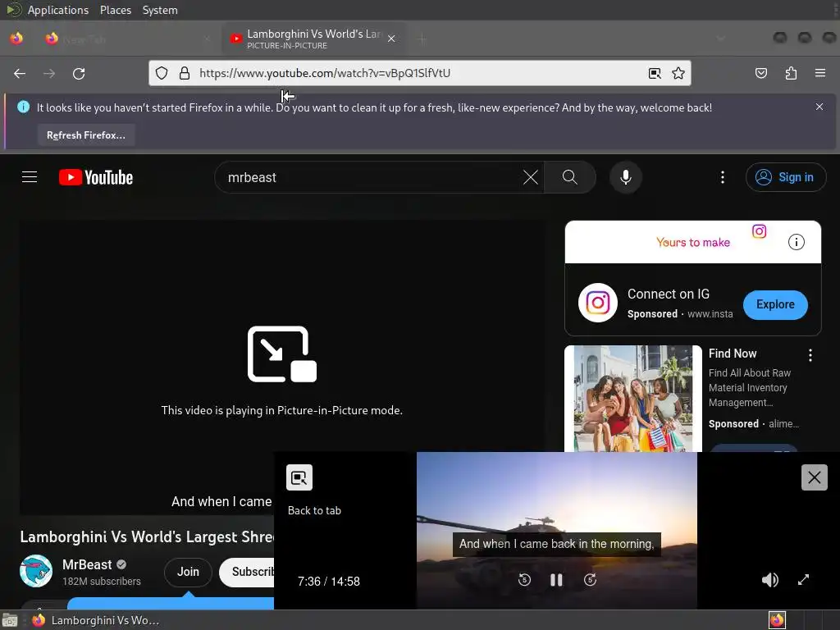Image resolution: width=840 pixels, height=630 pixels.
Task: Click Sign in button
Action: (x=786, y=177)
